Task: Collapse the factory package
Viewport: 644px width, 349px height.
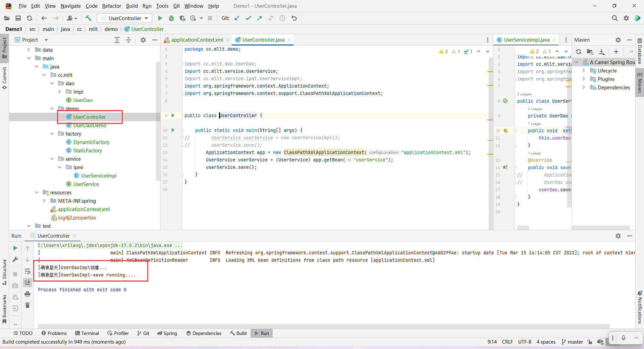Action: pyautogui.click(x=52, y=134)
